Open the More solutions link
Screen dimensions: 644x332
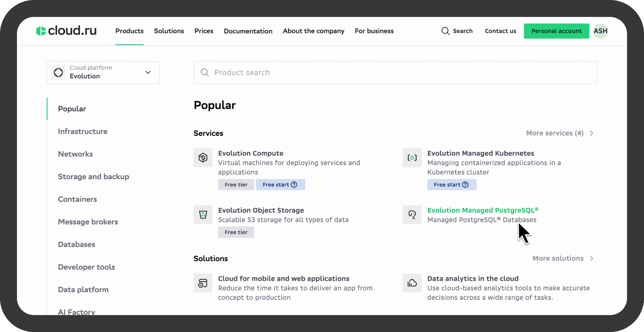coord(558,259)
